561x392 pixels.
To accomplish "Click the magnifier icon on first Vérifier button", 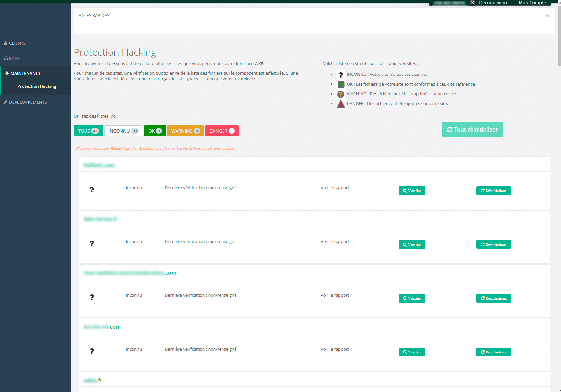I will pyautogui.click(x=405, y=191).
